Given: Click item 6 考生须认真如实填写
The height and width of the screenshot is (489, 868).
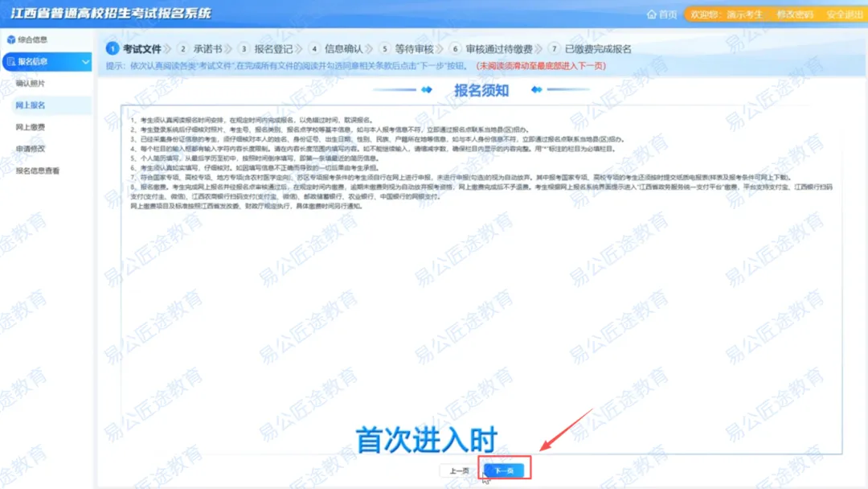Looking at the screenshot, I should (x=256, y=168).
